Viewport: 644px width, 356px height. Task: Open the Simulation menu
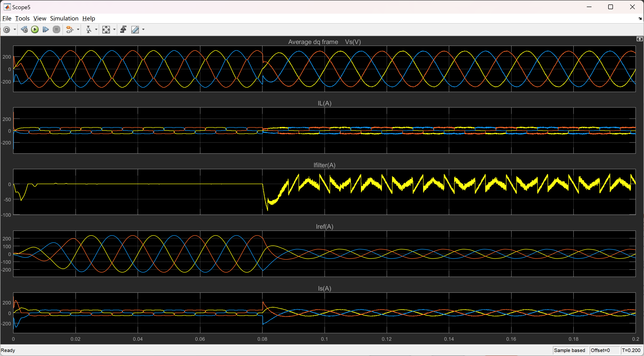tap(64, 19)
